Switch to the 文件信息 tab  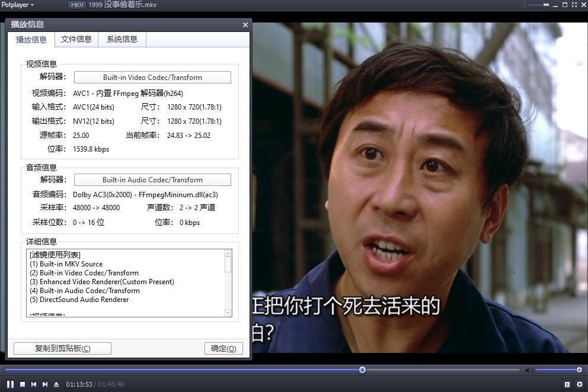(x=76, y=40)
